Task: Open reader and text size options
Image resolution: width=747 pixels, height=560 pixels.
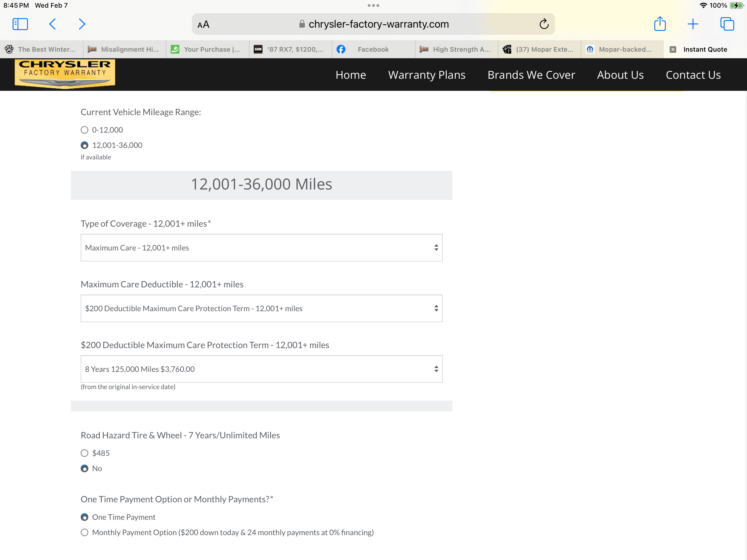Action: [203, 24]
